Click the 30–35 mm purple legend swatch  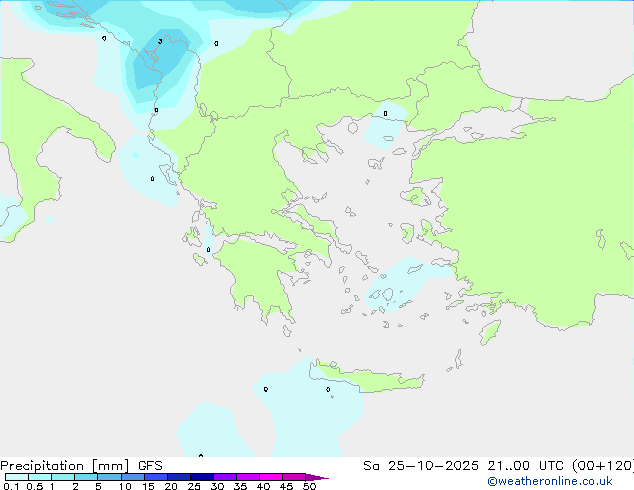(225, 477)
